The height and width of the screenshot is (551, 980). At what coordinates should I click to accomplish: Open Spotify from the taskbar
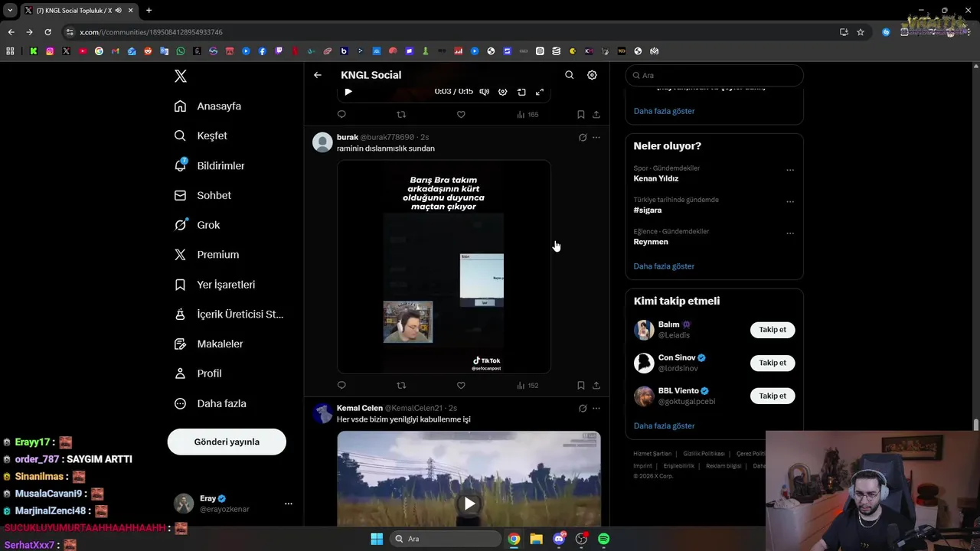[603, 539]
